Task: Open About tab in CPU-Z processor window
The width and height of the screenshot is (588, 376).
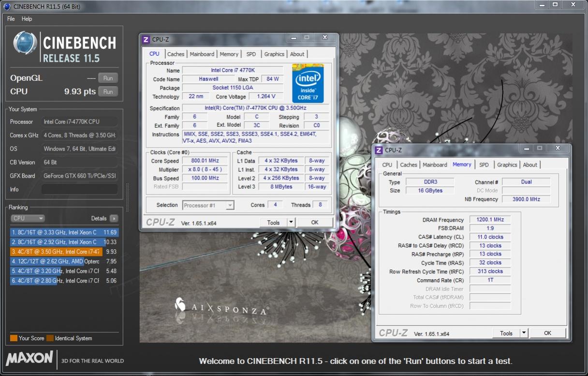Action: pyautogui.click(x=297, y=54)
